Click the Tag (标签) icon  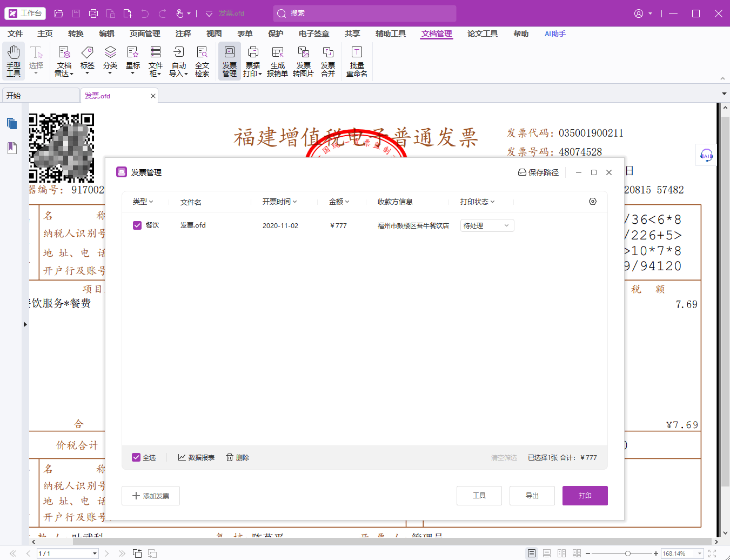coord(87,61)
